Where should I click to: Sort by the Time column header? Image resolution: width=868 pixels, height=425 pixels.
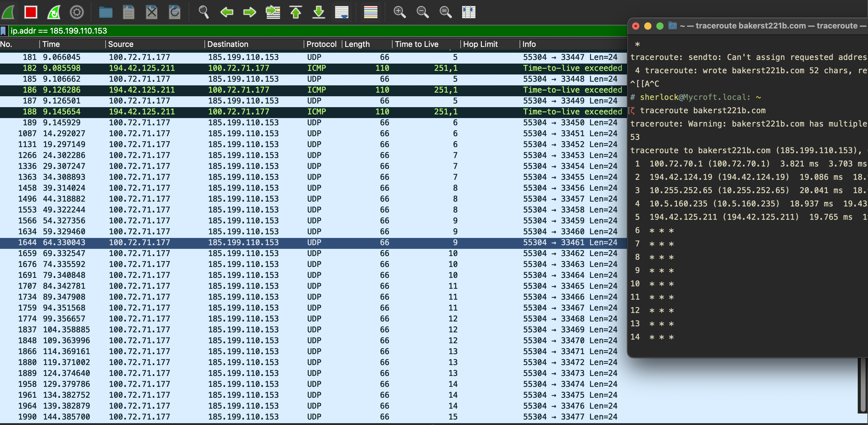pos(73,44)
